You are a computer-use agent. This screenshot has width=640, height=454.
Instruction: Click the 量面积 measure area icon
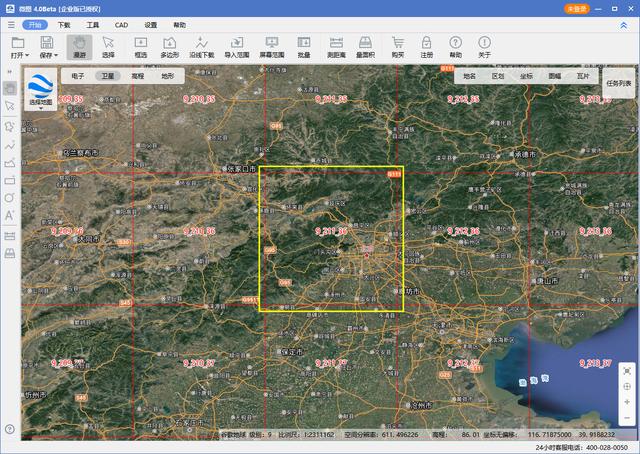(x=366, y=46)
